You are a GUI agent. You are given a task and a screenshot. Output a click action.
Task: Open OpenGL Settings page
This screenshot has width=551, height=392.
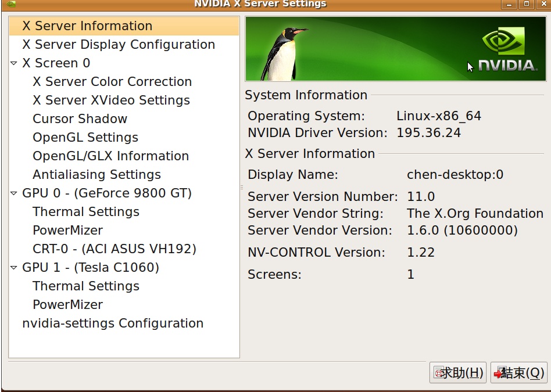(85, 138)
